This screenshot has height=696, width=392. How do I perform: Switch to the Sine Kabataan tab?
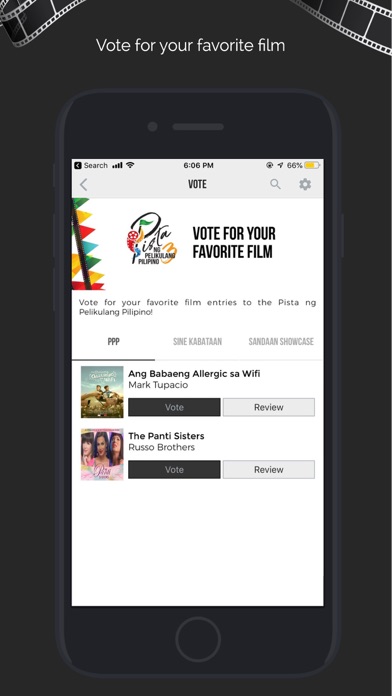[197, 341]
